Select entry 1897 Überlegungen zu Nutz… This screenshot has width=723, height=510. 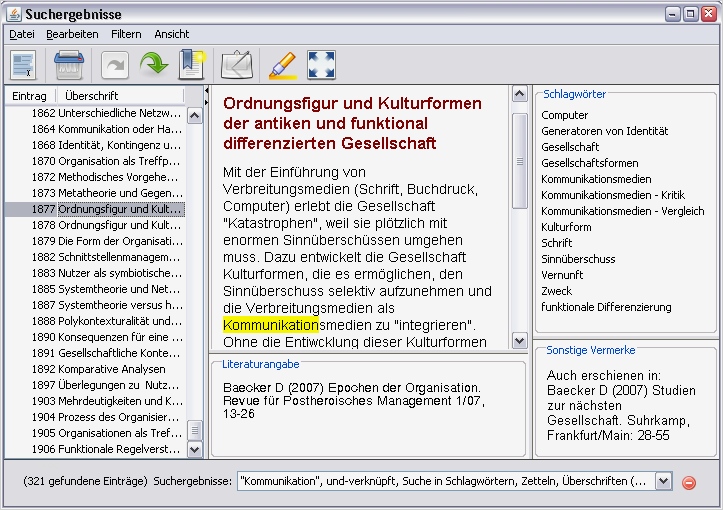95,385
